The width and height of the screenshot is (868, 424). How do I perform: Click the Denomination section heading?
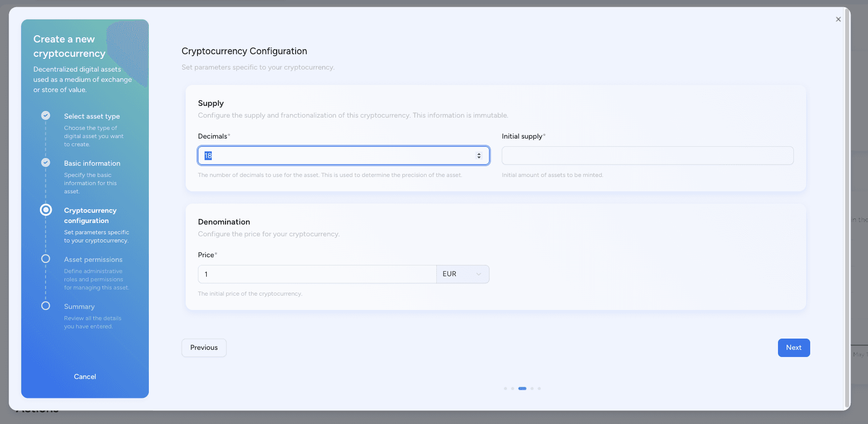[224, 222]
